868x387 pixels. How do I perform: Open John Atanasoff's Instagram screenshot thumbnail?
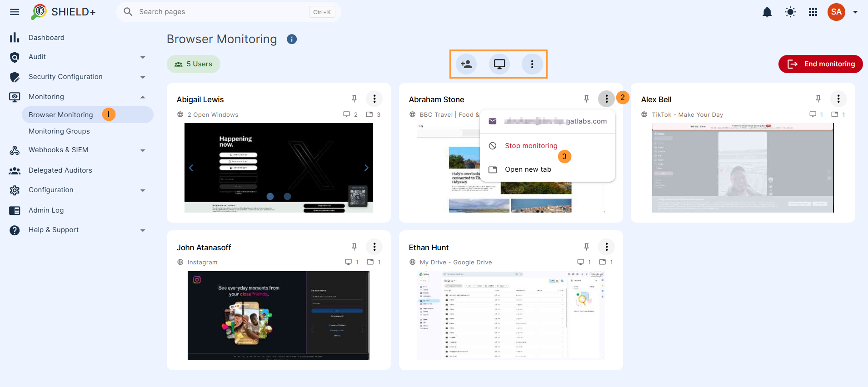click(279, 316)
